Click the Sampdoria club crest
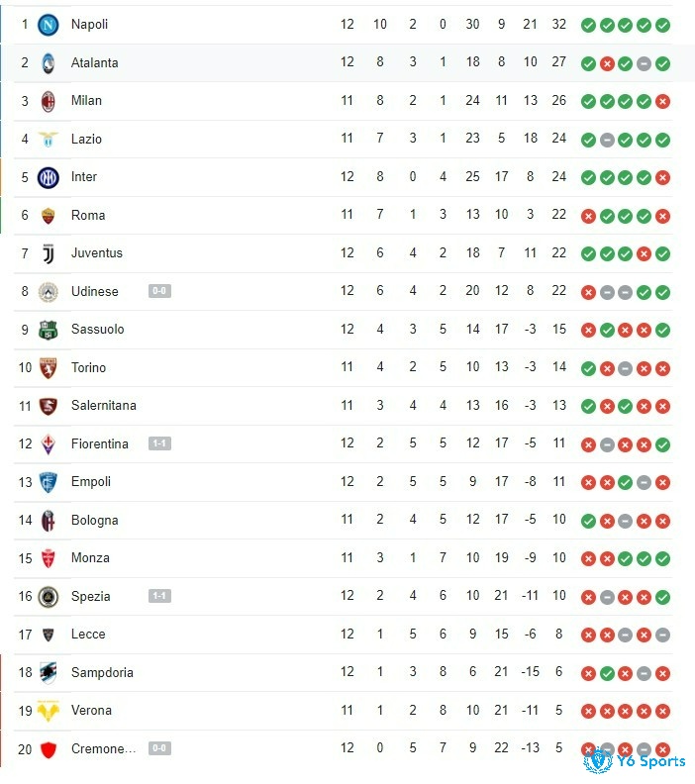This screenshot has width=695, height=784. pyautogui.click(x=48, y=673)
